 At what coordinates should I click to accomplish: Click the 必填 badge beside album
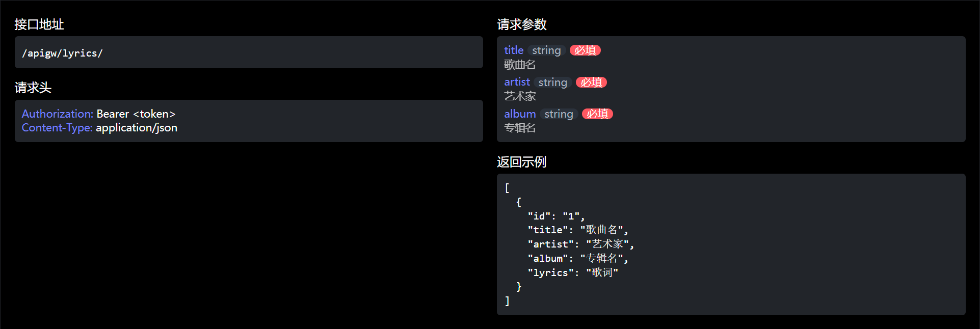click(597, 114)
